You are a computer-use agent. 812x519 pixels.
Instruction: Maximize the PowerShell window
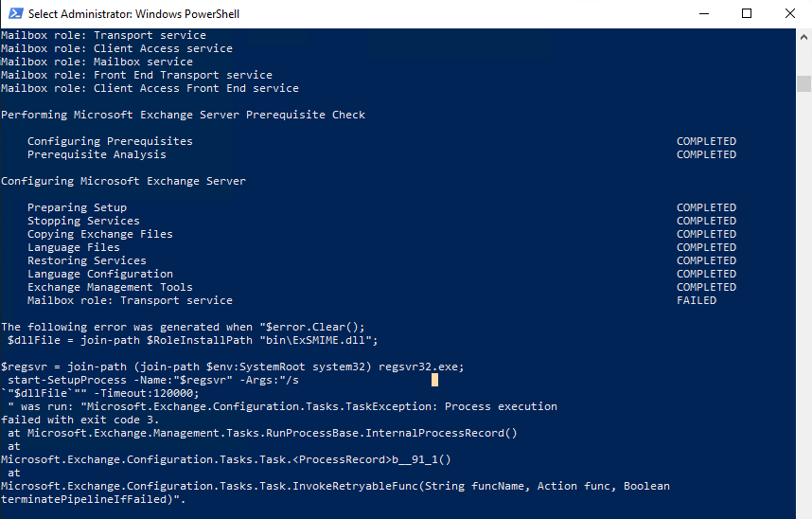coord(747,13)
